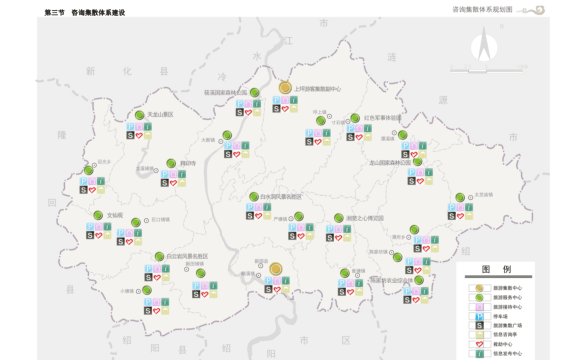The width and height of the screenshot is (570, 360).
Task: Click the green marker next to 红色军事体验园
Action: click(x=355, y=118)
